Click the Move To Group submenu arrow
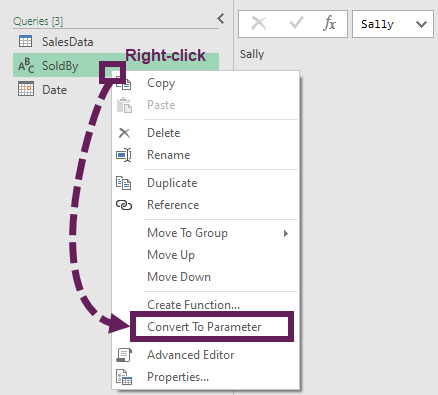 coord(286,233)
